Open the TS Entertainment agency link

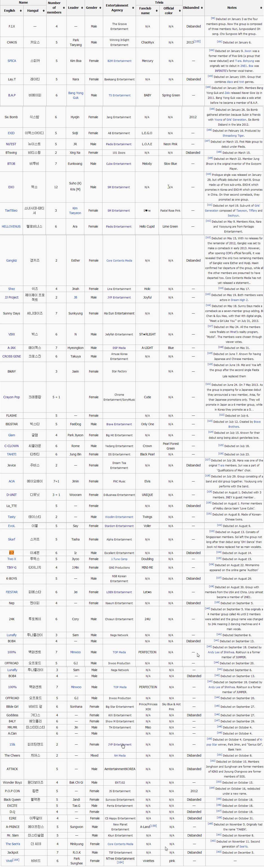click(x=119, y=95)
